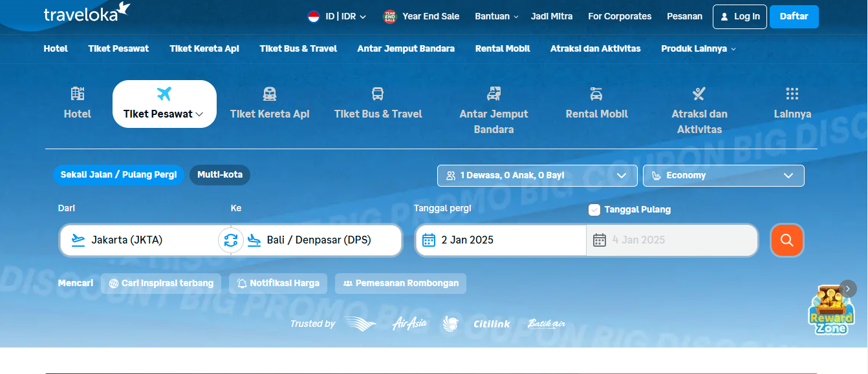Viewport: 868px width, 374px height.
Task: Expand Produk Lainnya menu
Action: point(699,48)
